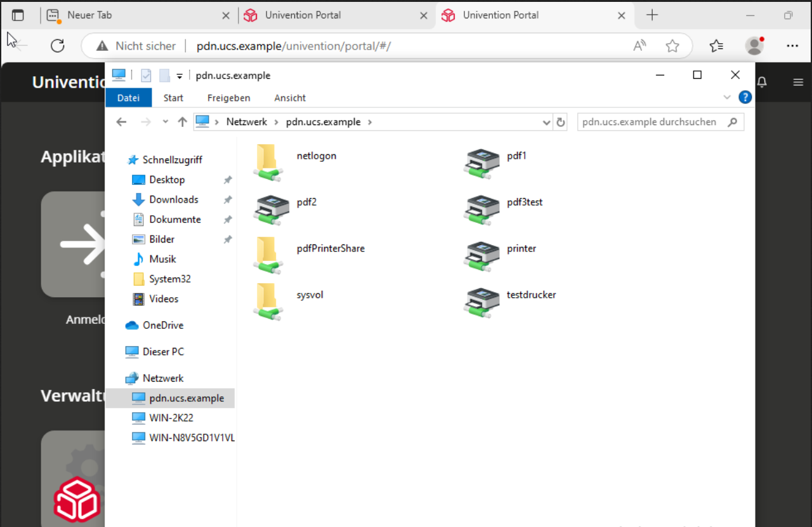
Task: Open the pdfPrinterShare folder icon
Action: 267,255
